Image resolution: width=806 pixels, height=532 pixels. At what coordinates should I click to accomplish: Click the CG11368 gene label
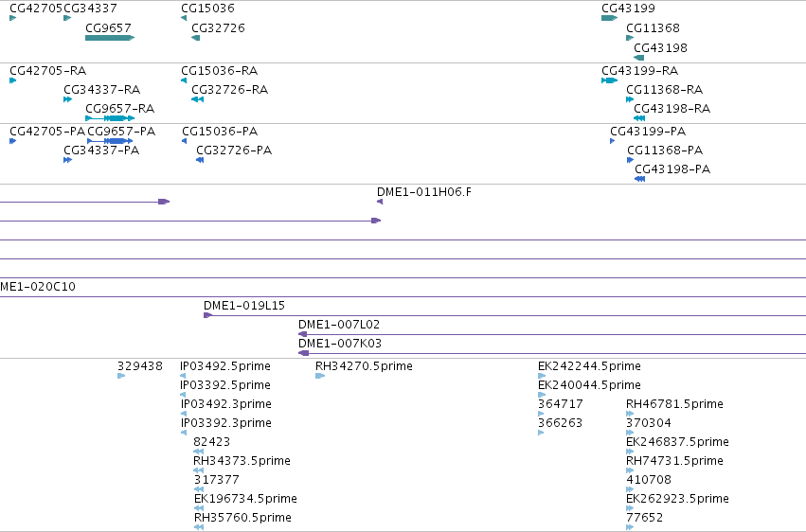pyautogui.click(x=653, y=27)
